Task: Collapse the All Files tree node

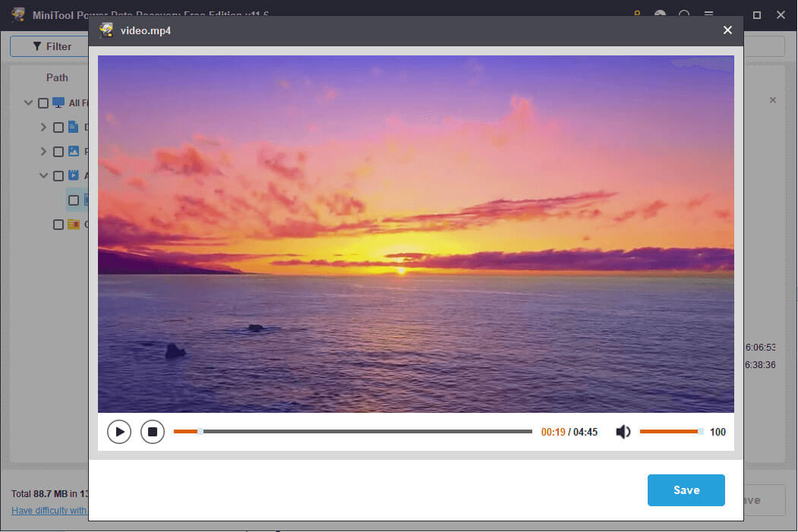Action: pyautogui.click(x=29, y=102)
